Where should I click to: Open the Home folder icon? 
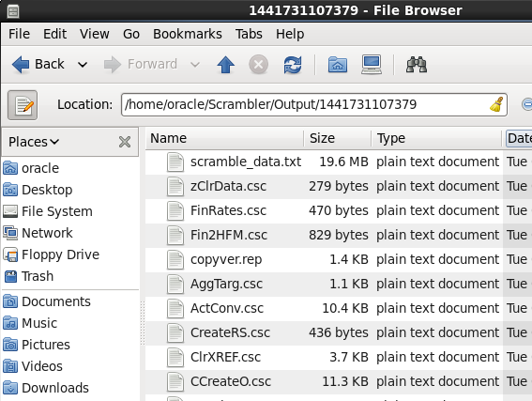click(338, 65)
